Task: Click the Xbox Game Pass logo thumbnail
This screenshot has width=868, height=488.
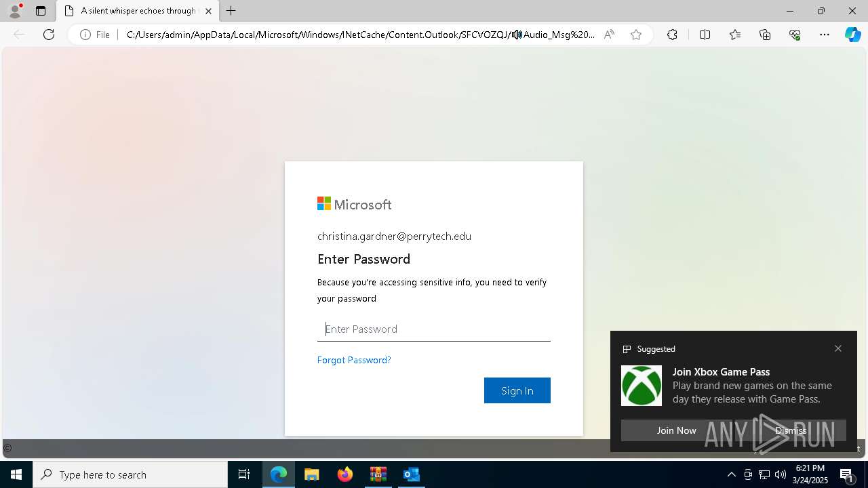Action: pos(642,386)
